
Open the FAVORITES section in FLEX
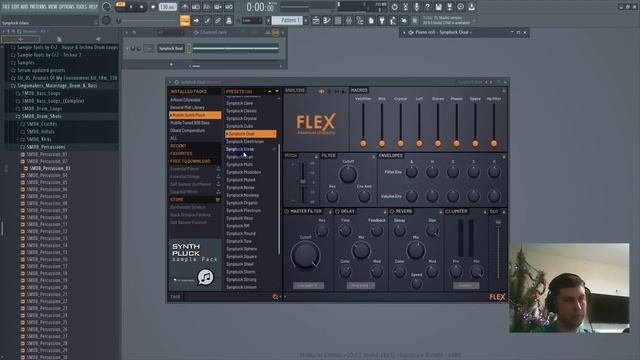[181, 154]
